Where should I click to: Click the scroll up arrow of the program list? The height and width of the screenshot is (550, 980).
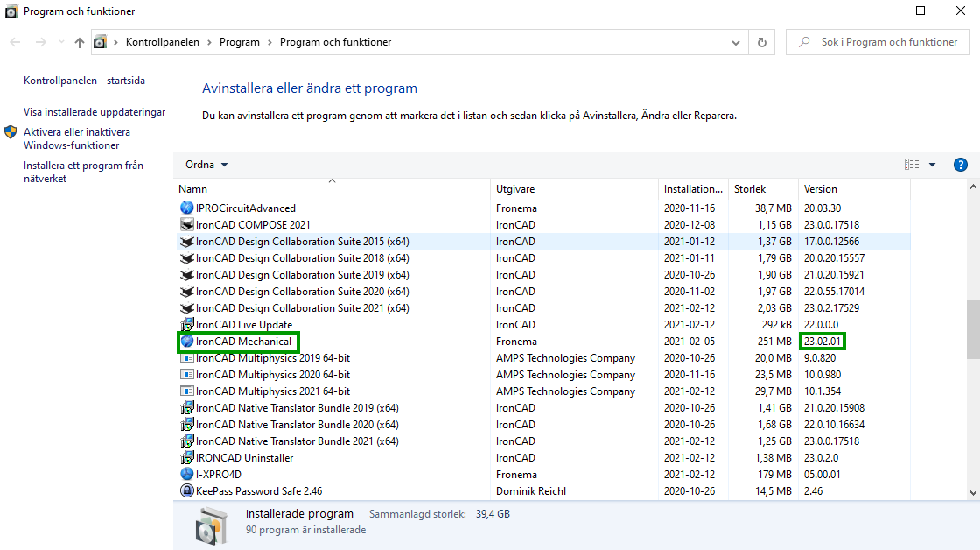tap(973, 187)
